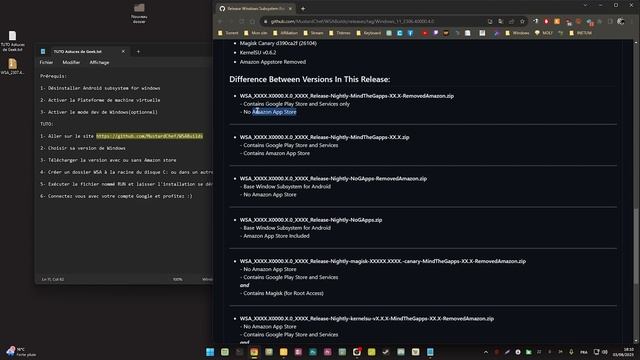Viewport: 640px width, 360px height.
Task: Open the Instagram app in taskbar
Action: [x=357, y=352]
